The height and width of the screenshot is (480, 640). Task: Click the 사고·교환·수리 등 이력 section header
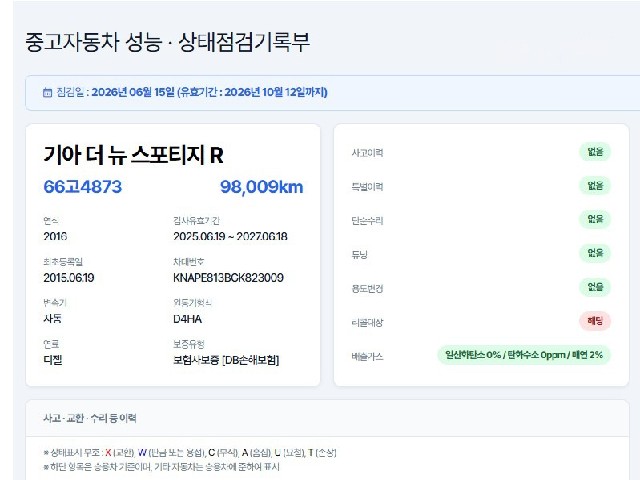coord(90,418)
